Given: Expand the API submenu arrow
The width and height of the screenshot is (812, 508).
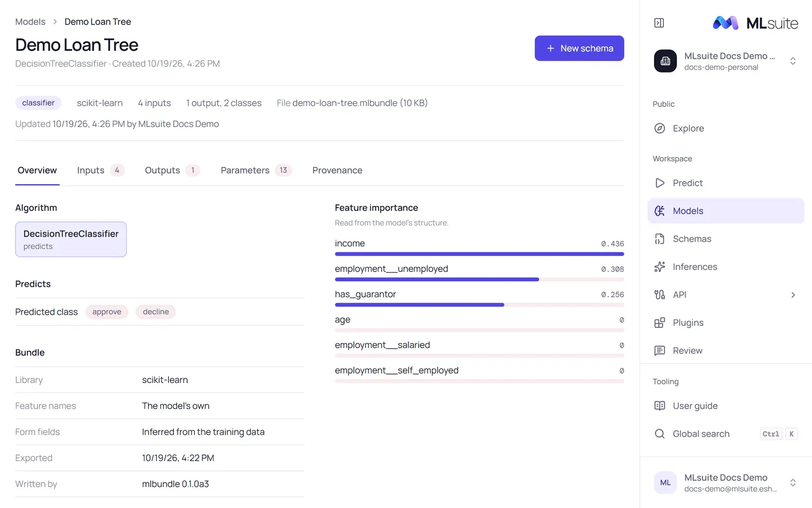Looking at the screenshot, I should coord(793,295).
